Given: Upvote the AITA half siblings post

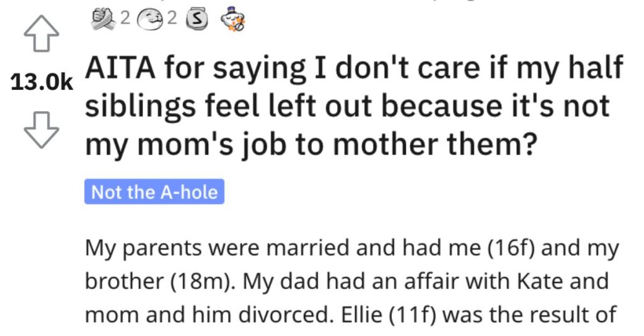Looking at the screenshot, I should click(41, 34).
